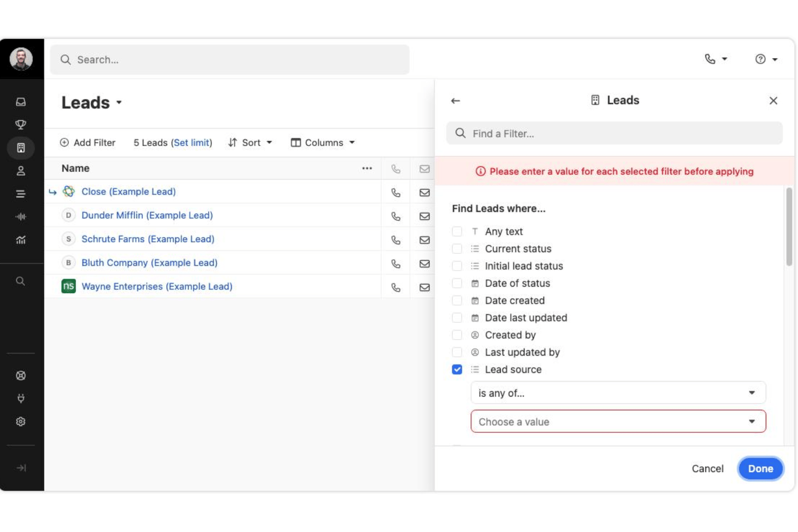798x532 pixels.
Task: Email Wayne Enterprises envelope icon
Action: pyautogui.click(x=425, y=287)
